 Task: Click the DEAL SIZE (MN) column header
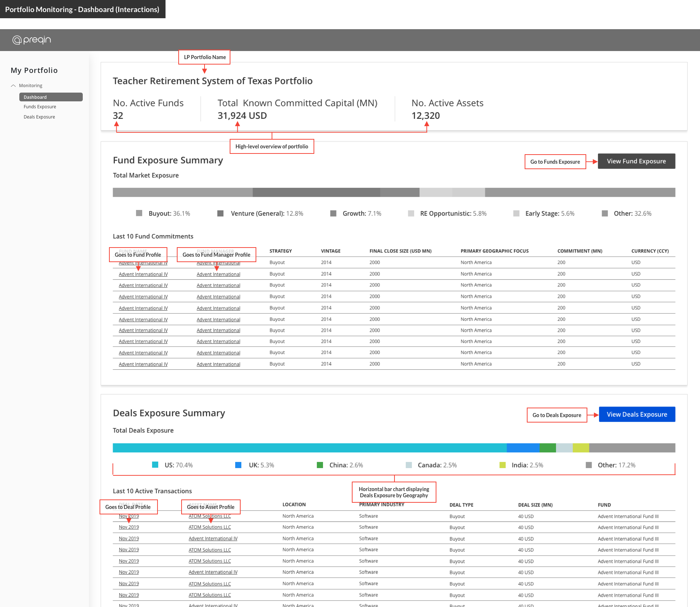535,505
